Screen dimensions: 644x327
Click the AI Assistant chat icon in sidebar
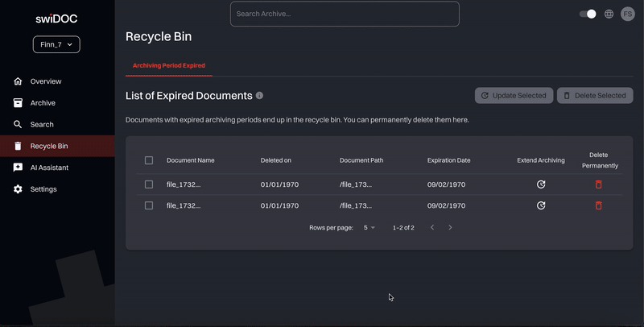(x=18, y=168)
